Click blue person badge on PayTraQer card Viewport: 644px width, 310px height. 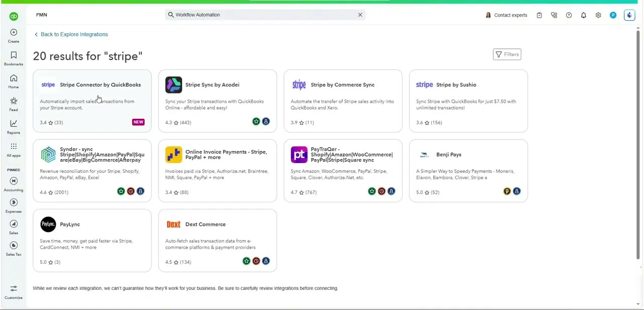(391, 191)
